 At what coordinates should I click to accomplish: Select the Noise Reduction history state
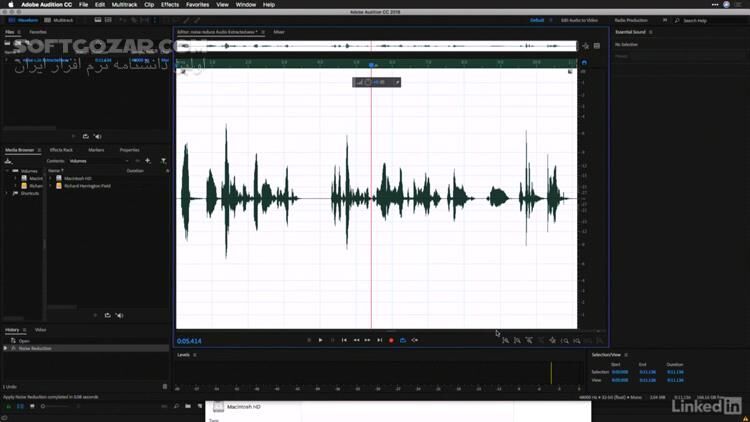click(85, 348)
